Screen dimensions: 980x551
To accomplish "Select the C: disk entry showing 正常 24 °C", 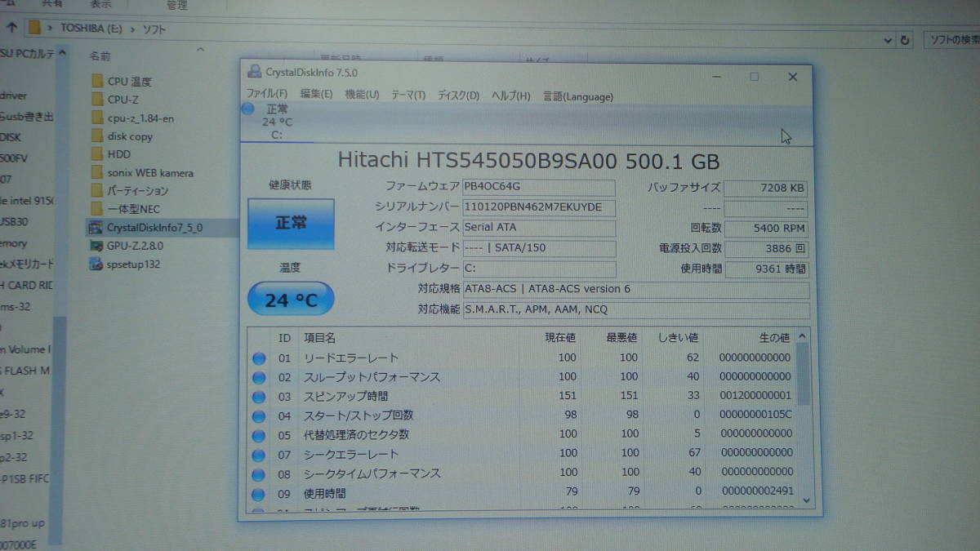I will tap(276, 122).
